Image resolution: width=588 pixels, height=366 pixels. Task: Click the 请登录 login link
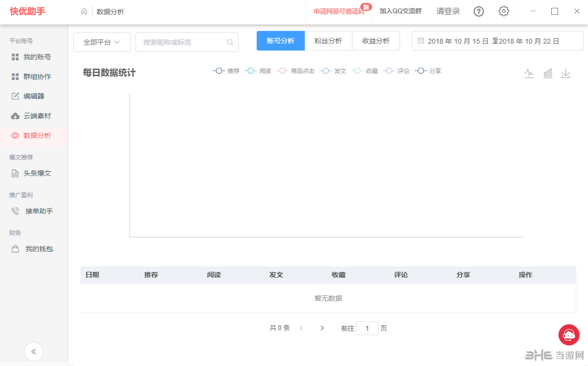448,11
